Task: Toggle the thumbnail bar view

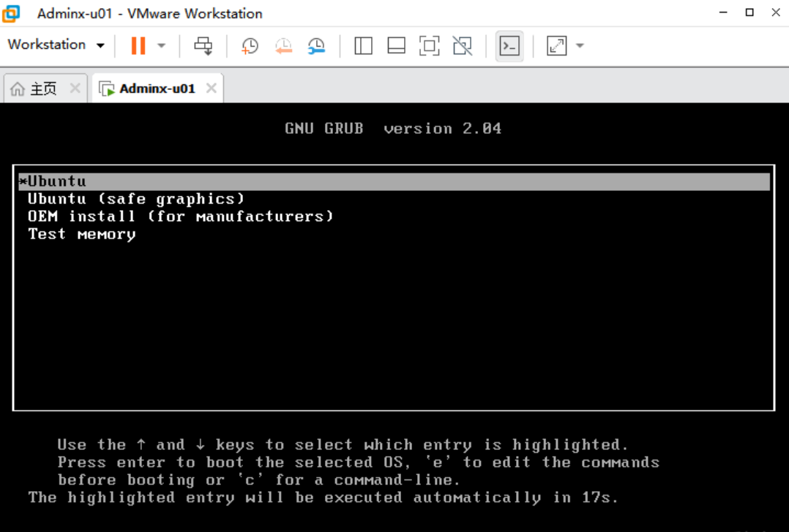Action: coord(397,46)
